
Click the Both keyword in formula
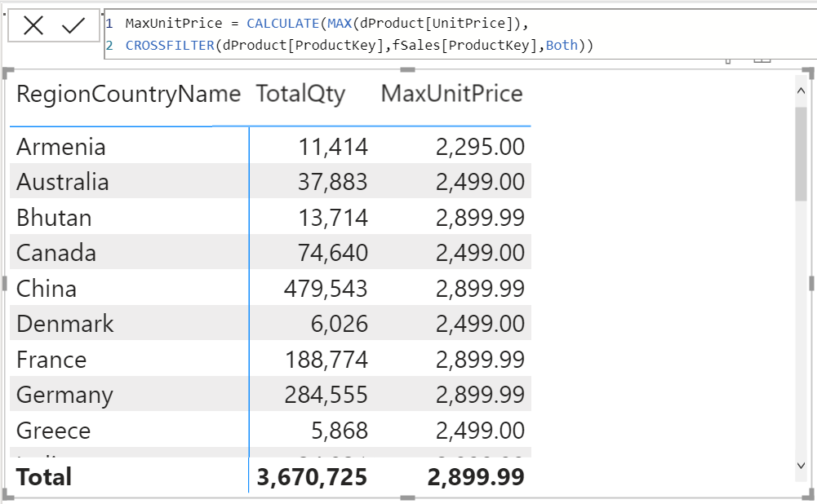pyautogui.click(x=562, y=46)
